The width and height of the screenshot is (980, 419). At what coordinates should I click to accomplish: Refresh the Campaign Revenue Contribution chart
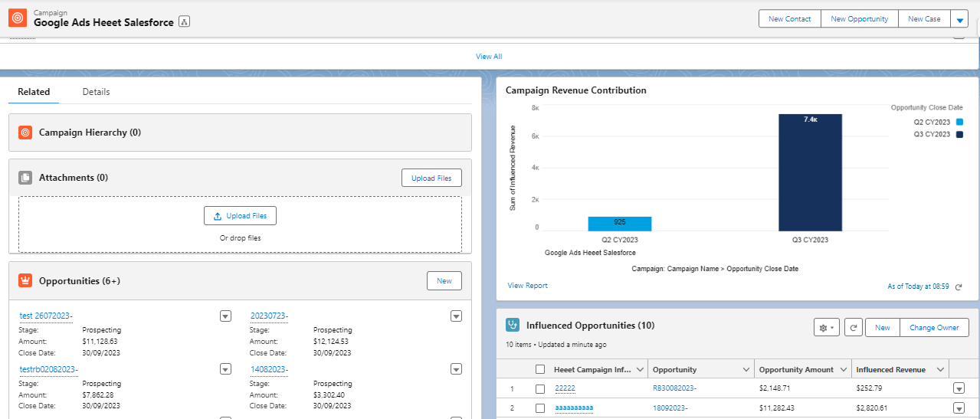coord(959,286)
